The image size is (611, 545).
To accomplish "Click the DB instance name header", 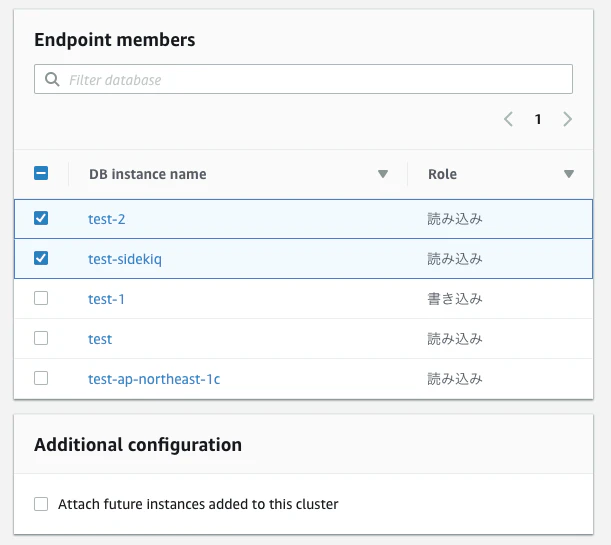I will tap(148, 174).
